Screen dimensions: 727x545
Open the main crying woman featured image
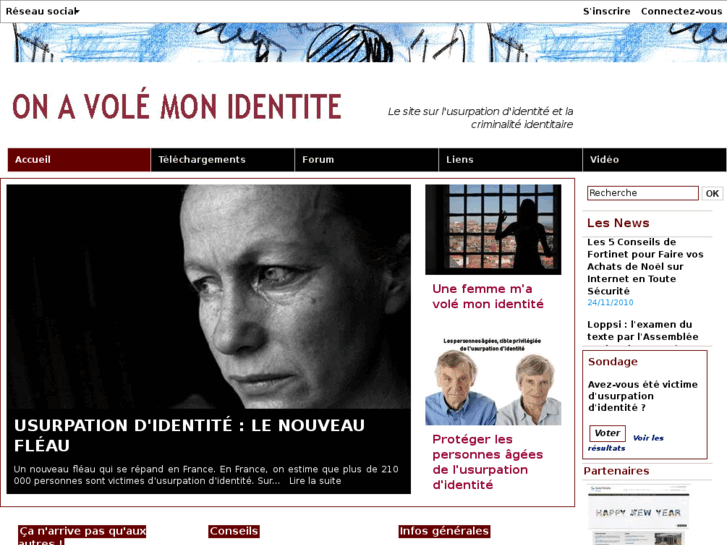point(209,296)
